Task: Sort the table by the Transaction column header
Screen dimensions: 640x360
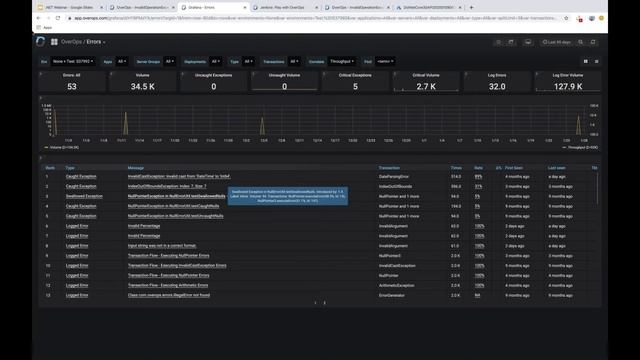Action: tap(389, 168)
